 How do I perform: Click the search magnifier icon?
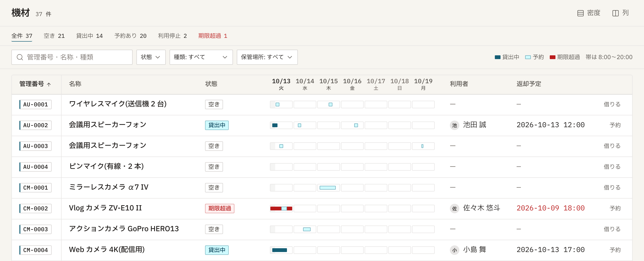pos(20,57)
